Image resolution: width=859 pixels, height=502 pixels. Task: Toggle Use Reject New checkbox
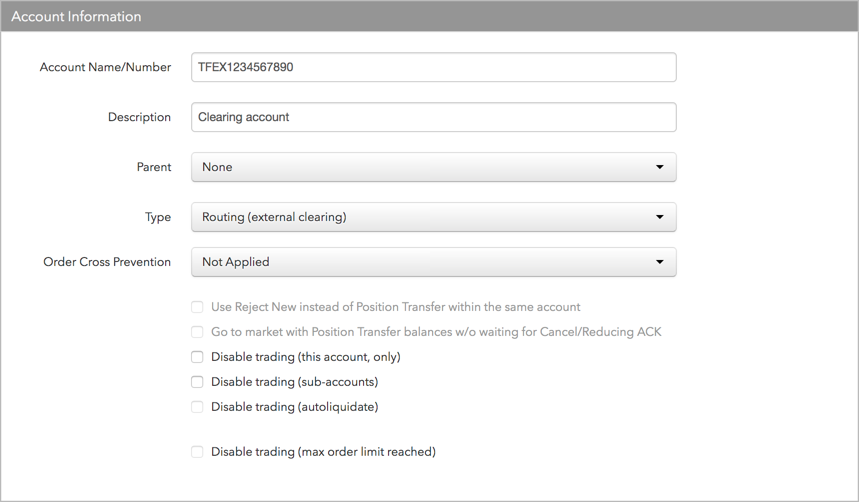(197, 307)
